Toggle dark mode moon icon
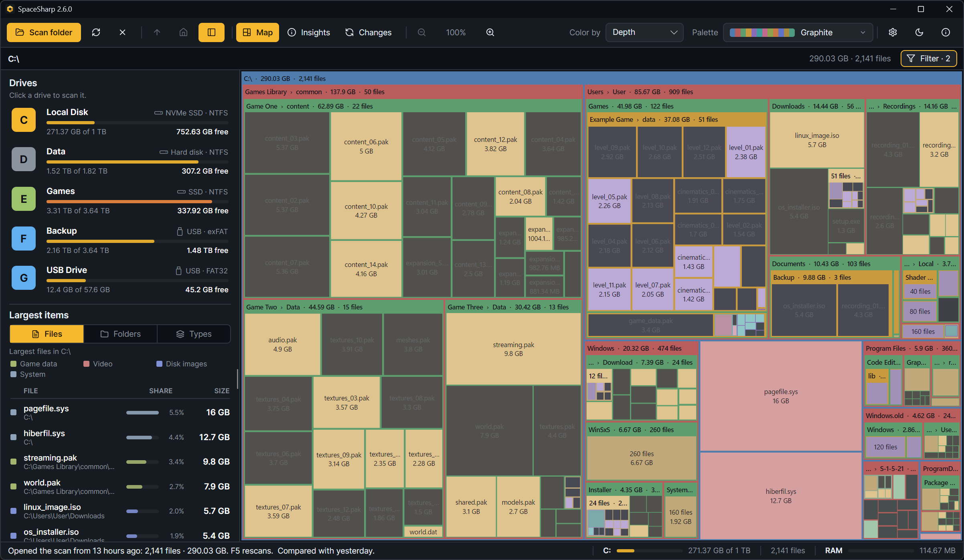Viewport: 964px width, 560px height. pyautogui.click(x=919, y=32)
